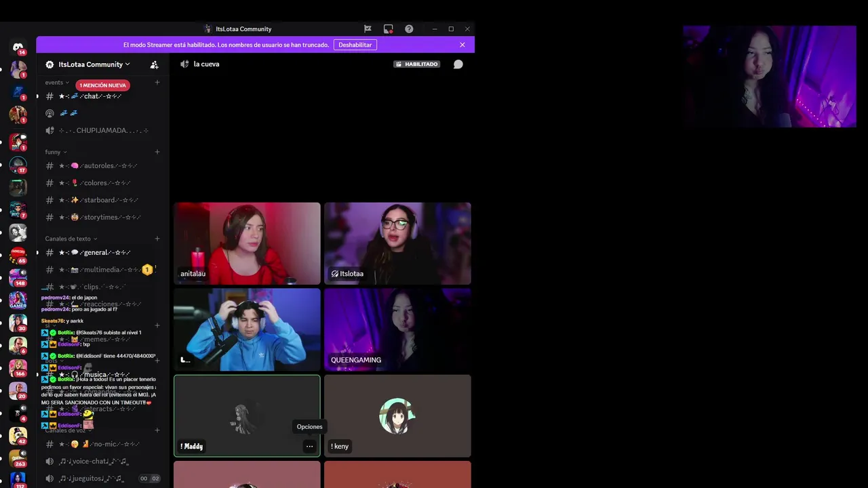Open Opciones three-dots on Maddy tile
The height and width of the screenshot is (488, 868).
point(309,446)
